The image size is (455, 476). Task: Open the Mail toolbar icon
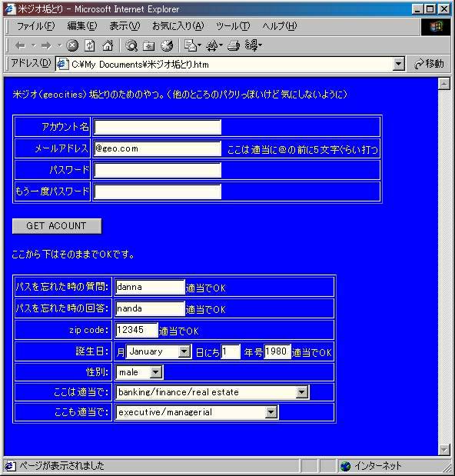[191, 46]
